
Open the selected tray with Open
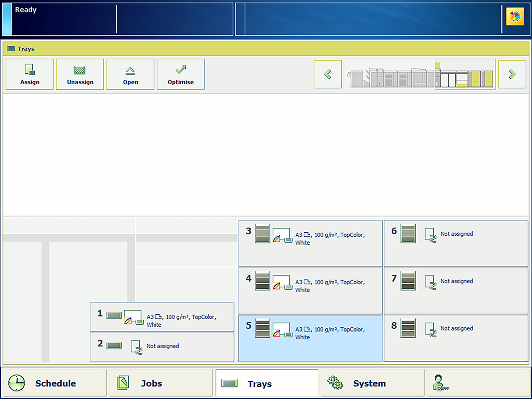pyautogui.click(x=130, y=74)
